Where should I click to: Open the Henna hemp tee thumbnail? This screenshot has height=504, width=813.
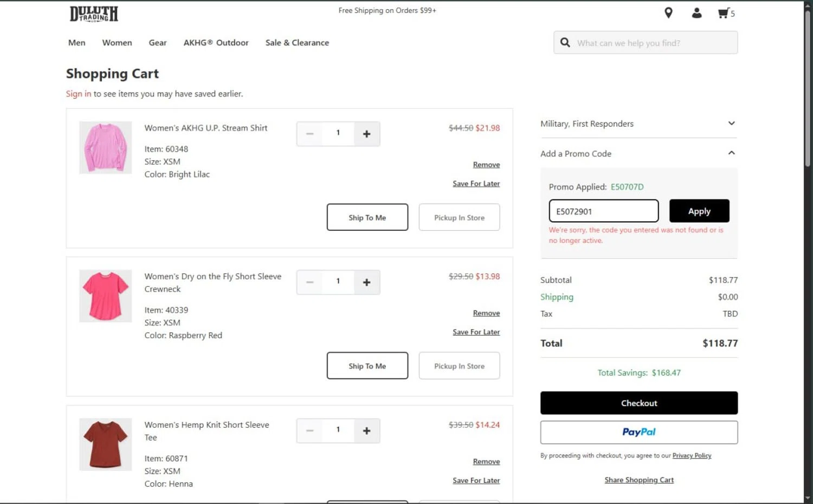tap(105, 444)
